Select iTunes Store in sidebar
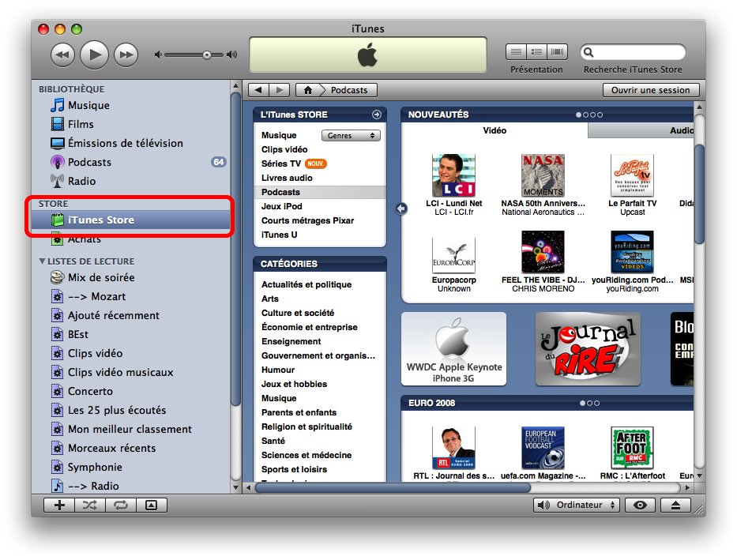The width and height of the screenshot is (737, 560). tap(130, 220)
